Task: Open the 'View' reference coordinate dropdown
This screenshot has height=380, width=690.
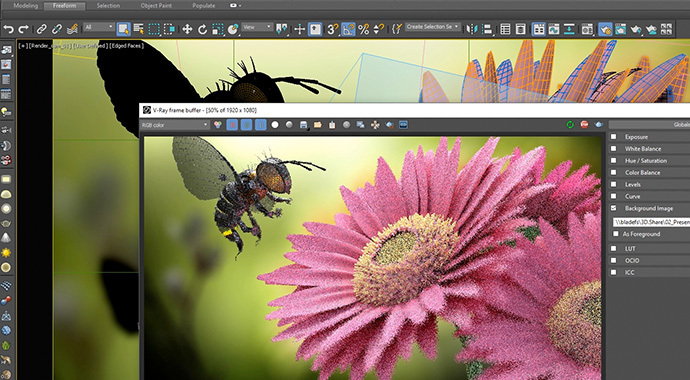Action: [257, 27]
